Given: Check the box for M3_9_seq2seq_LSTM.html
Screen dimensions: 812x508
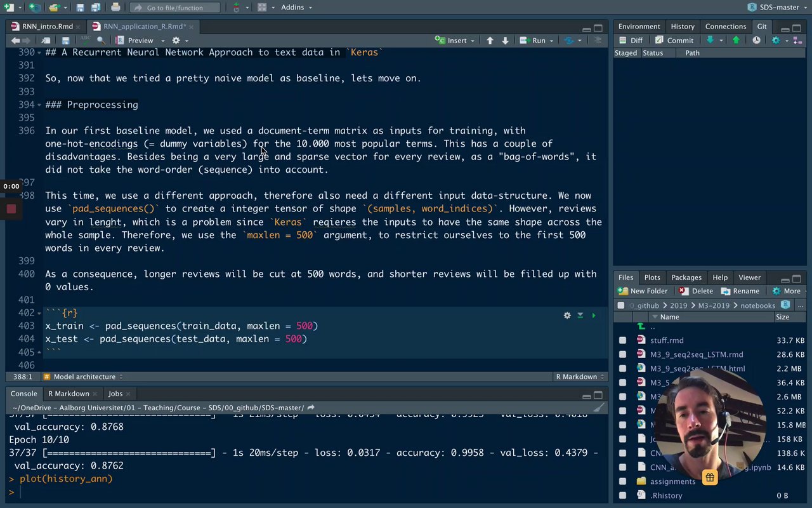Looking at the screenshot, I should coord(622,368).
